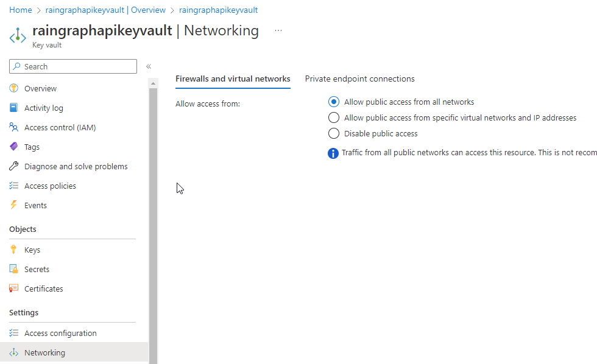
Task: Click the purple Tags icon
Action: pos(13,147)
